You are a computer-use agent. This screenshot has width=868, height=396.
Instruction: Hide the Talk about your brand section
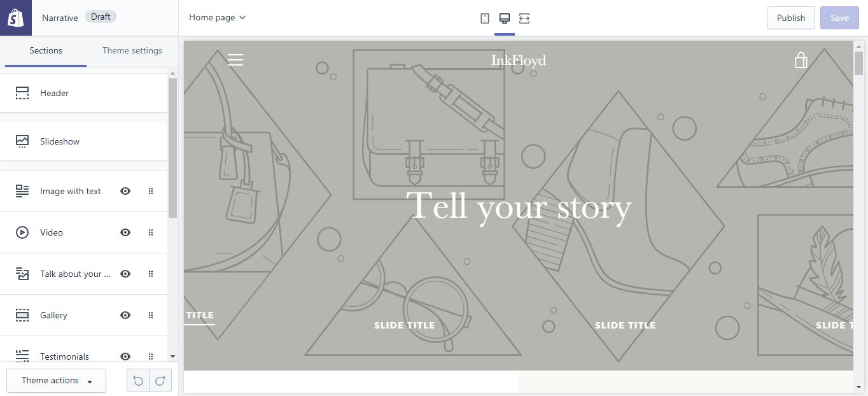[x=125, y=274]
